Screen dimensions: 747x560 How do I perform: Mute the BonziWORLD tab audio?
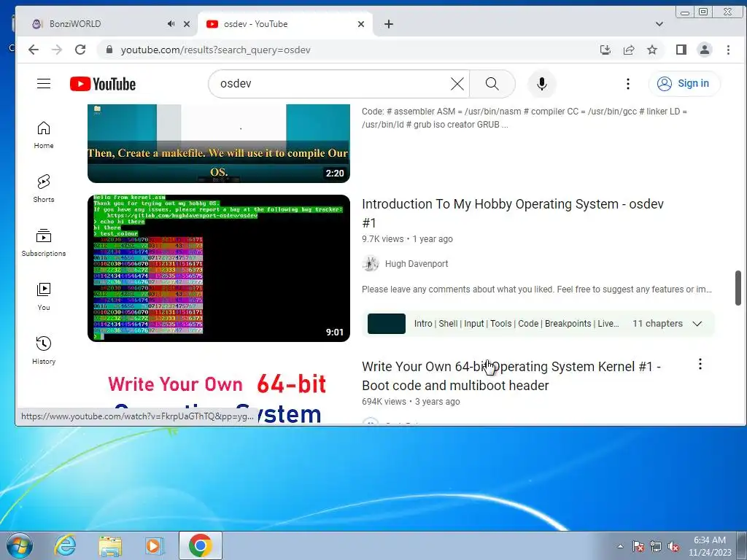pyautogui.click(x=171, y=24)
